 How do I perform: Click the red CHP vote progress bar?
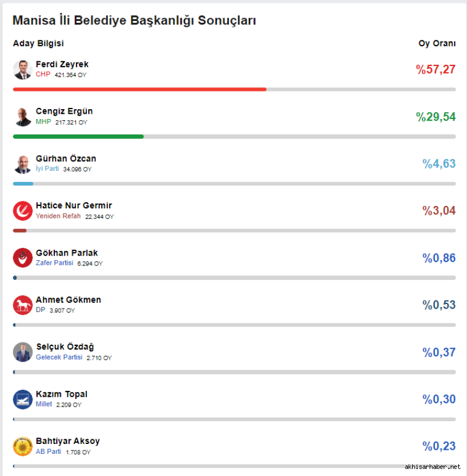[x=140, y=89]
